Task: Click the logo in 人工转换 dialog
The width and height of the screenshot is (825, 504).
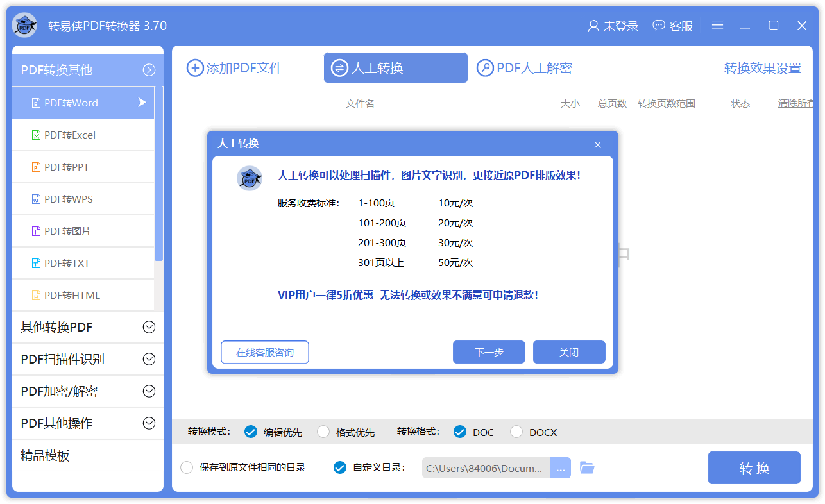Action: (x=250, y=178)
